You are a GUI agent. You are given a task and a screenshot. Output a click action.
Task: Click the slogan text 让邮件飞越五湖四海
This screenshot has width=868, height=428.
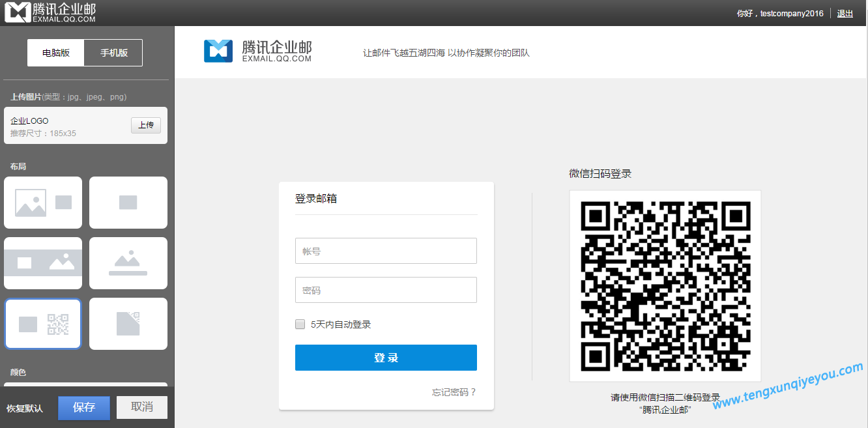(404, 53)
